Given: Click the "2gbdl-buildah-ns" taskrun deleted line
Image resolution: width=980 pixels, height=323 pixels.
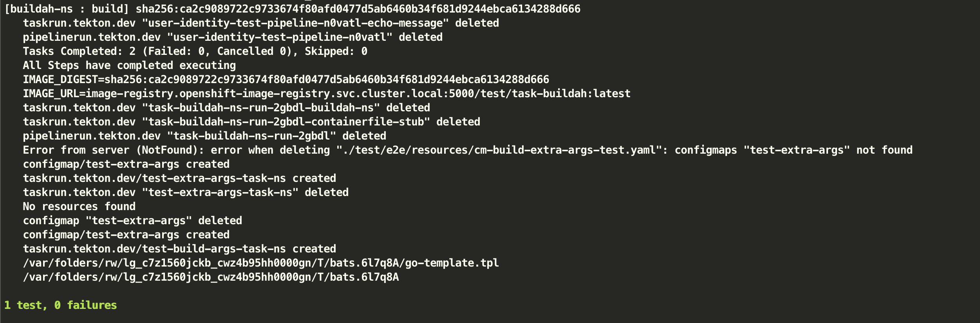Looking at the screenshot, I should tap(226, 108).
